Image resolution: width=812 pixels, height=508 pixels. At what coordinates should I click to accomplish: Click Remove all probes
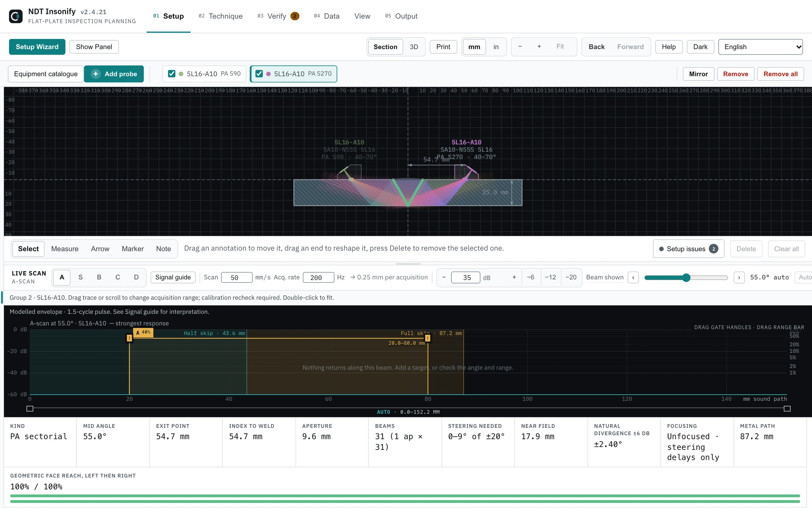click(x=781, y=74)
